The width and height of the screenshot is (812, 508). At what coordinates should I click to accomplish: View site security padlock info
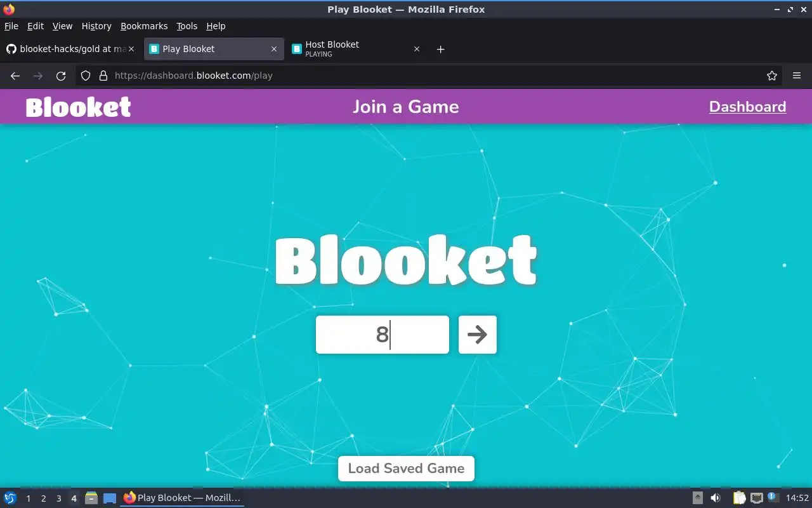coord(103,76)
